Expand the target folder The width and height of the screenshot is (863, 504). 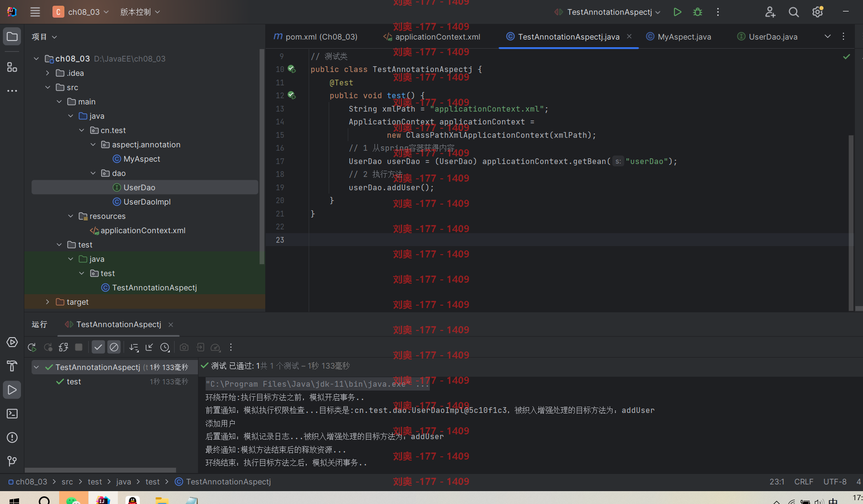(x=47, y=302)
